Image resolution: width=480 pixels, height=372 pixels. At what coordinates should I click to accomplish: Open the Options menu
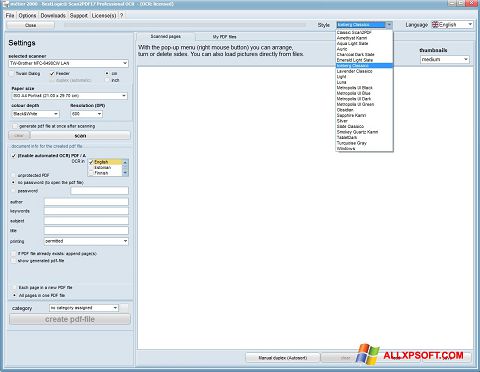pos(27,16)
